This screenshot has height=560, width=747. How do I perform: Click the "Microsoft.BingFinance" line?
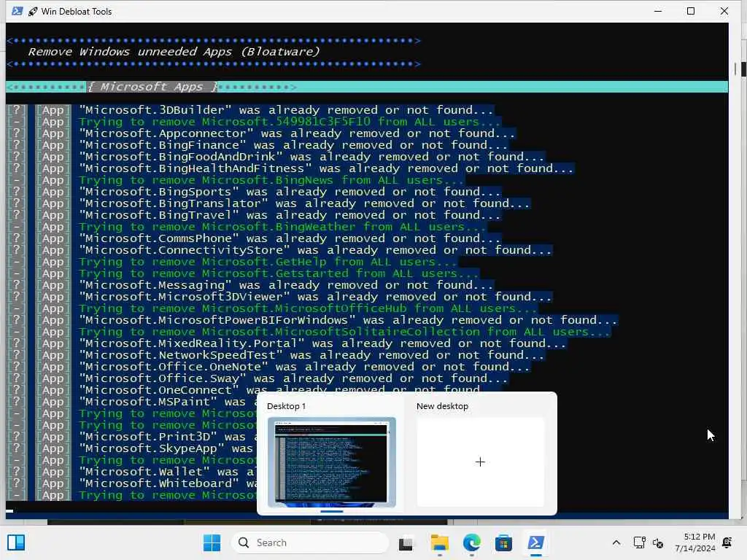293,145
